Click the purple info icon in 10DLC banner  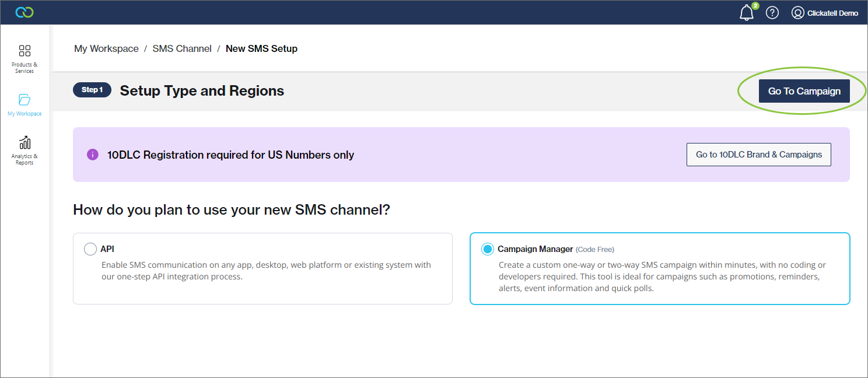point(92,155)
